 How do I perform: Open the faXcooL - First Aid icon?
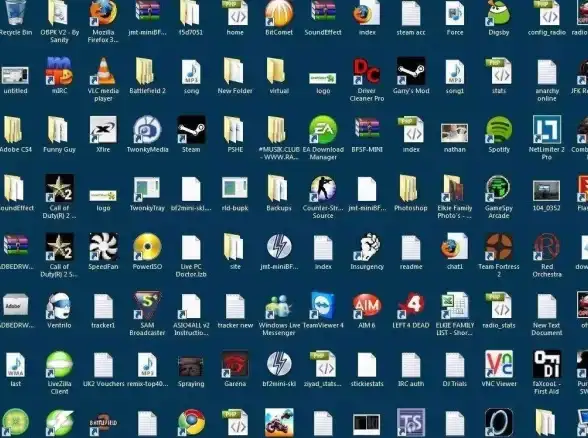click(547, 364)
